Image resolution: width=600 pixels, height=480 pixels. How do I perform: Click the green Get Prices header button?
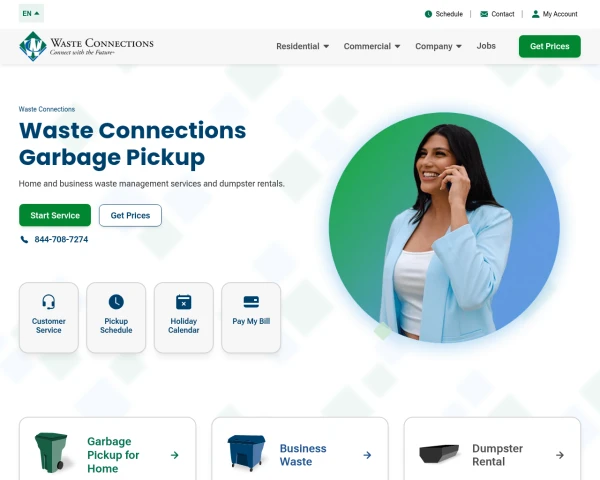click(549, 46)
